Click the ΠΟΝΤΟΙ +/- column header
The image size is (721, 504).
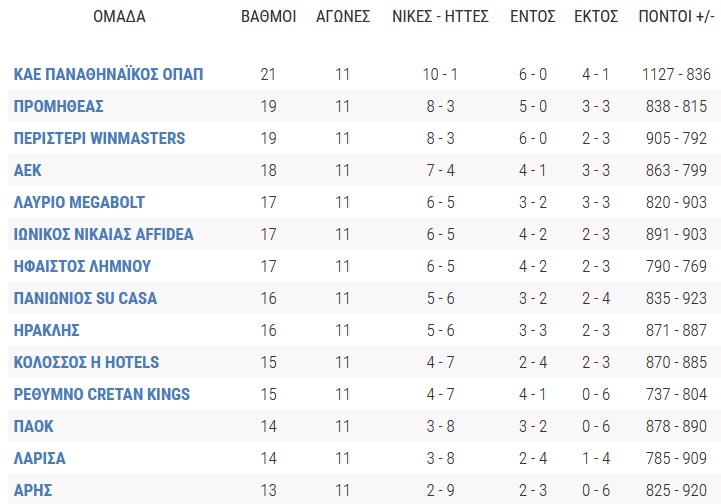(676, 17)
